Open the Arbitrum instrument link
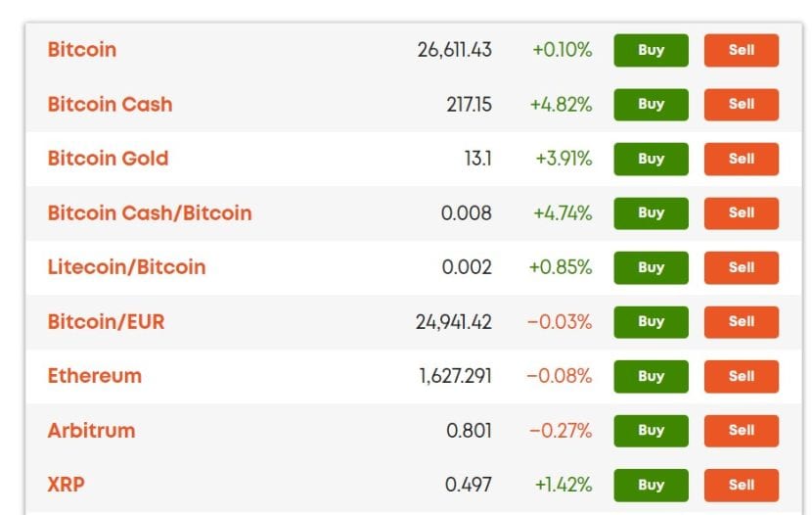 click(x=91, y=431)
